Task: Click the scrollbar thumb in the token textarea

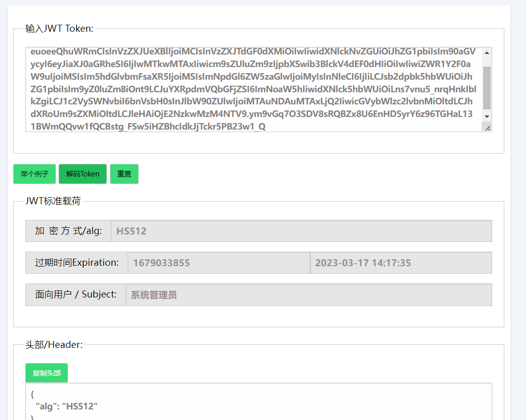Action: (x=487, y=87)
